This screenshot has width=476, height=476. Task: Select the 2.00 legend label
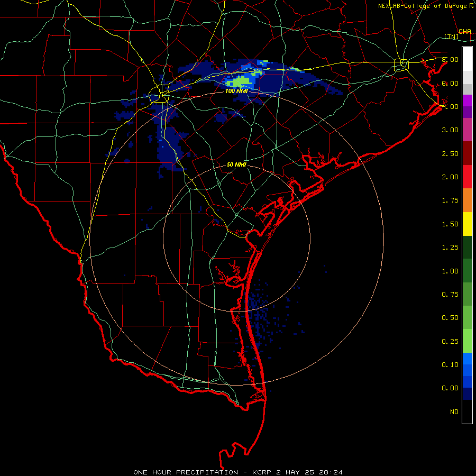pyautogui.click(x=450, y=177)
